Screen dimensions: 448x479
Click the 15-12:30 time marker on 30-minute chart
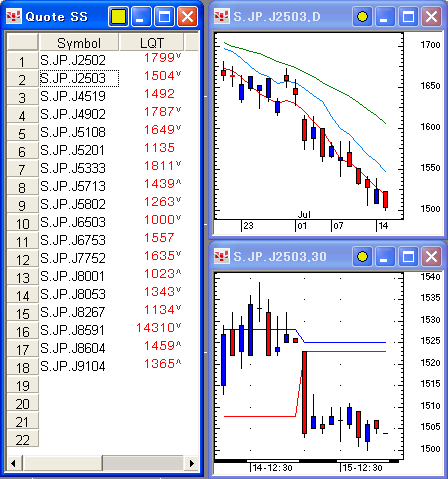362,468
